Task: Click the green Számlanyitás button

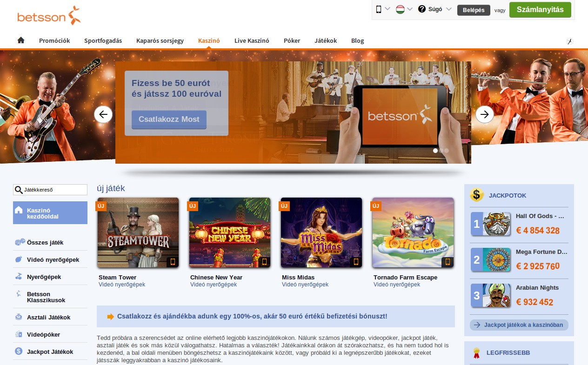Action: point(540,10)
